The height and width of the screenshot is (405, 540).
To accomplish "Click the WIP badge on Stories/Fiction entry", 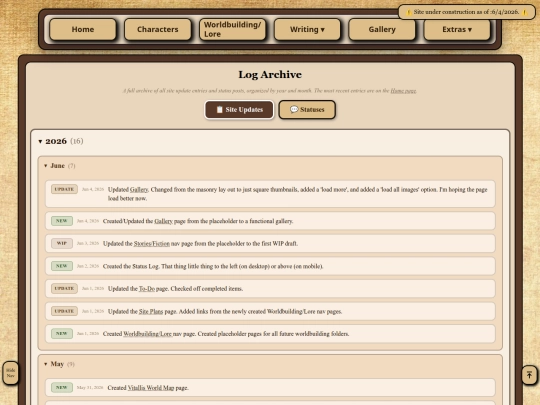I will (x=62, y=243).
